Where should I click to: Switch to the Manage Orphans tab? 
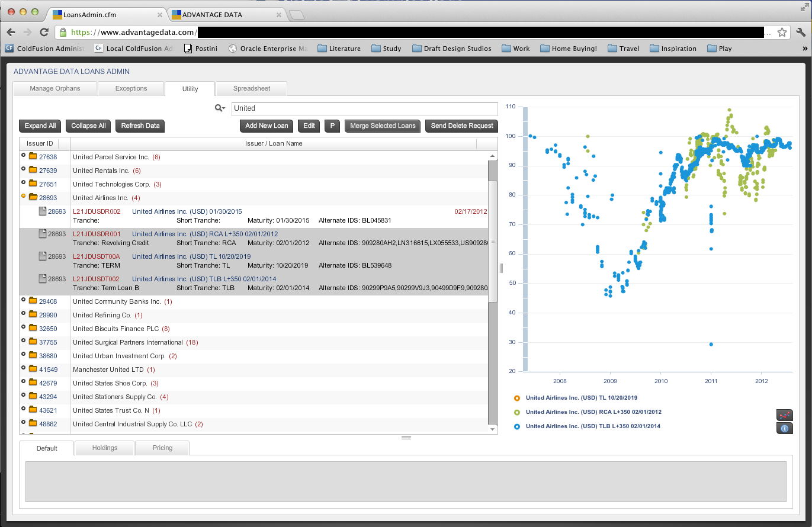55,89
